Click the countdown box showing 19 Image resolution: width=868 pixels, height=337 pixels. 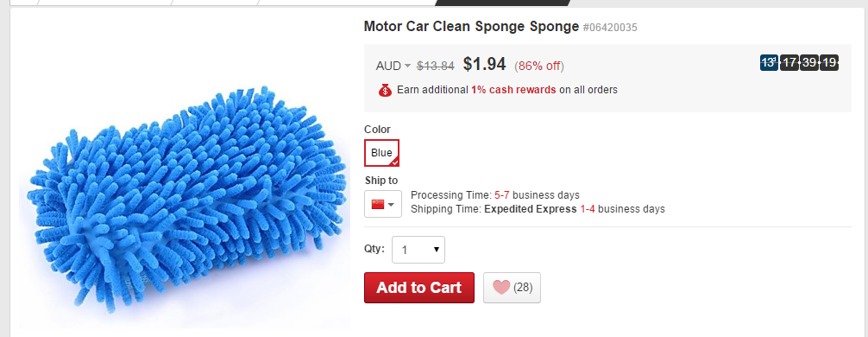pyautogui.click(x=829, y=62)
